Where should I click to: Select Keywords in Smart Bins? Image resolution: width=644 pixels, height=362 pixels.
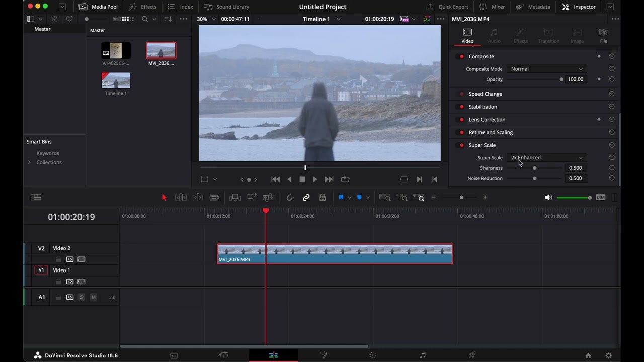point(48,153)
